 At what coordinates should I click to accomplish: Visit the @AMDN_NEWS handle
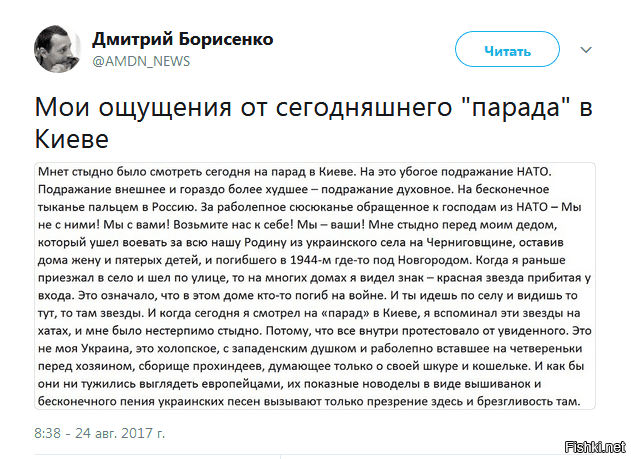pos(141,61)
